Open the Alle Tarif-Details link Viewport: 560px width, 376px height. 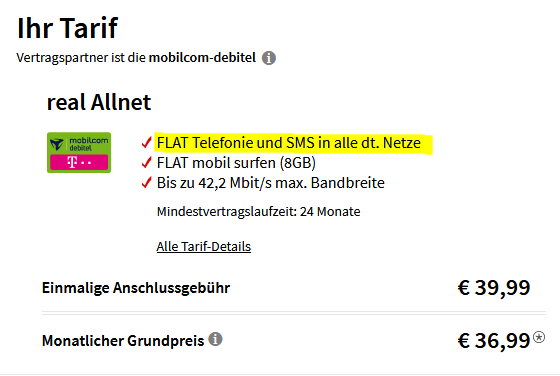pyautogui.click(x=204, y=246)
